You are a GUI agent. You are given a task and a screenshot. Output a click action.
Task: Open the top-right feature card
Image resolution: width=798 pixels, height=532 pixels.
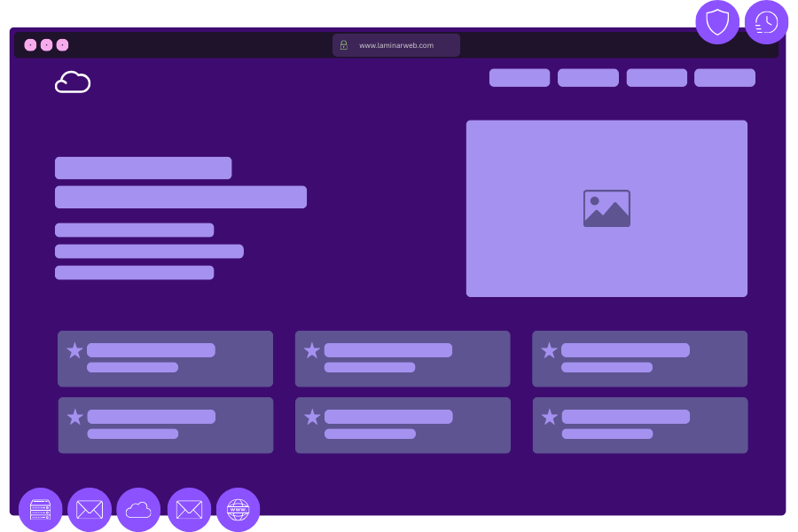coord(639,359)
